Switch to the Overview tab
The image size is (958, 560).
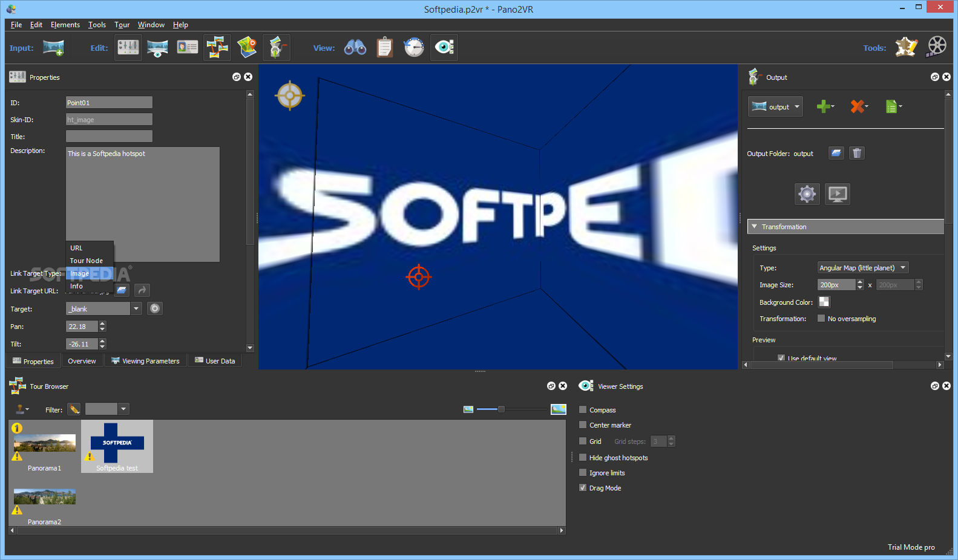[82, 361]
